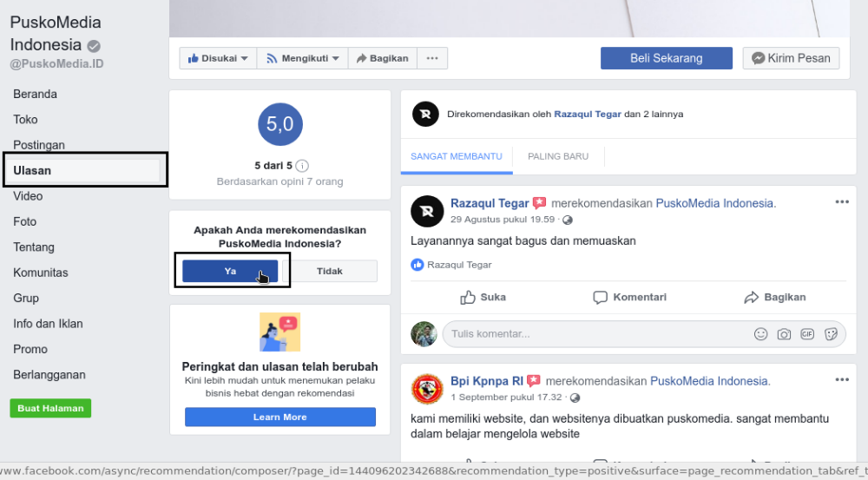The width and height of the screenshot is (868, 480).
Task: Click the 5,0 rating circle
Action: click(x=280, y=124)
